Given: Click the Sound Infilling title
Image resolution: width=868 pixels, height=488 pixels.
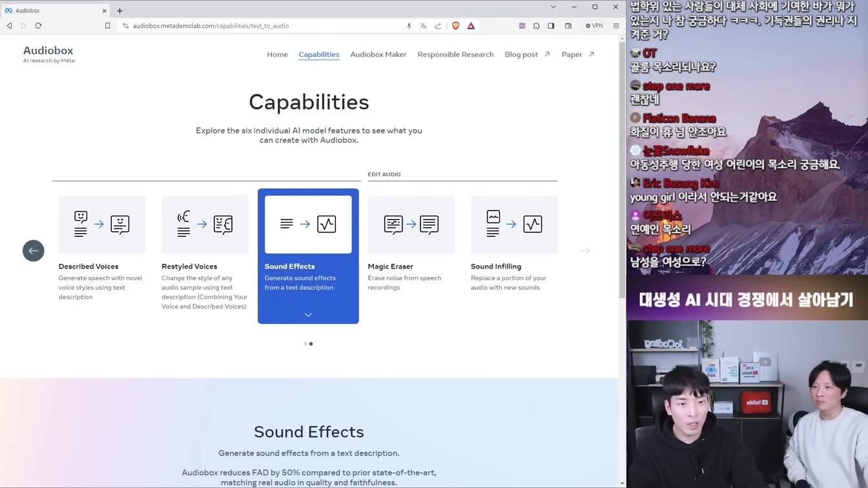Looking at the screenshot, I should point(496,266).
